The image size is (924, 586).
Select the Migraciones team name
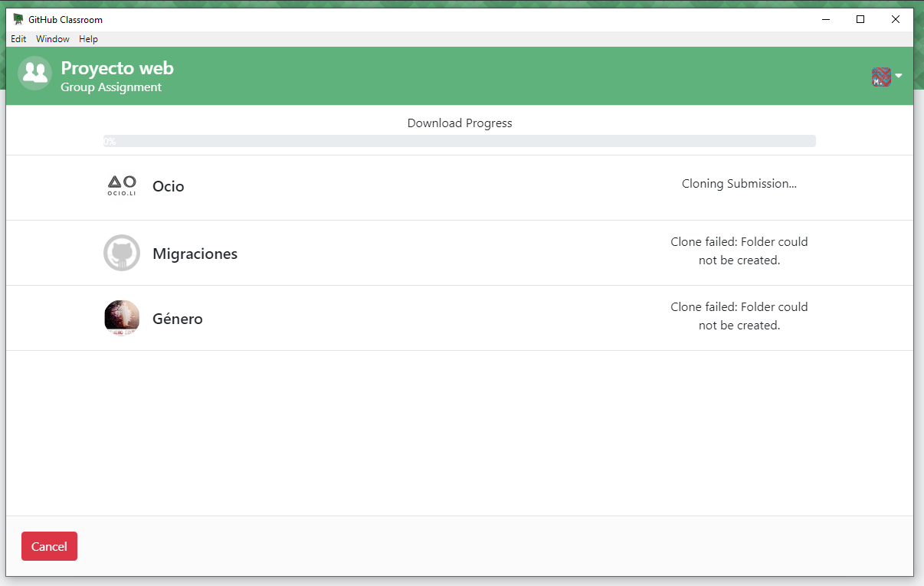point(195,253)
